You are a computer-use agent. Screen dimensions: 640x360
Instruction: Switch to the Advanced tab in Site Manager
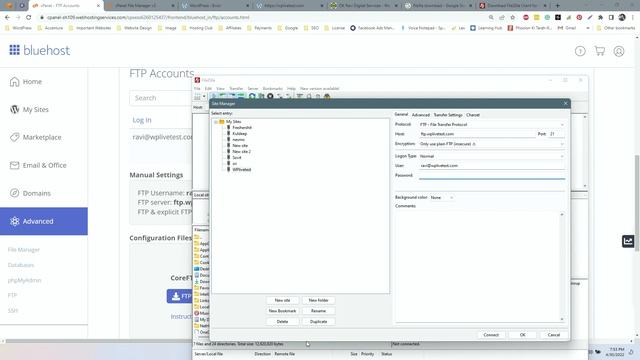421,115
